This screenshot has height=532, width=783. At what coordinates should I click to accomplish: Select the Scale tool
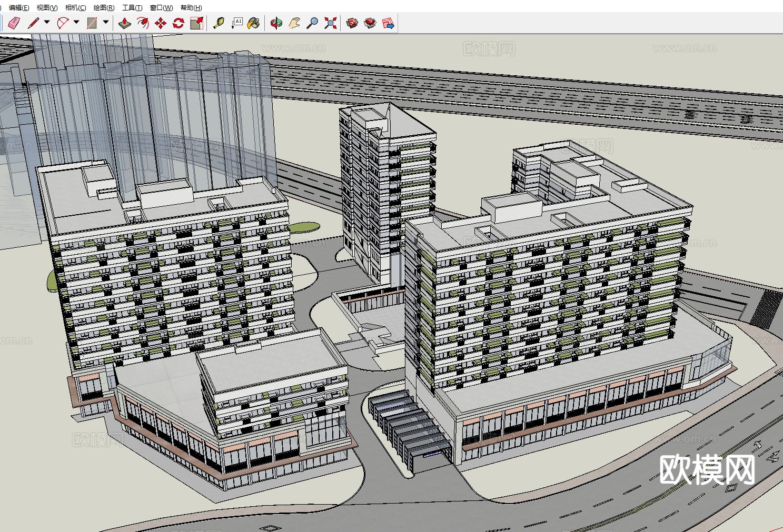196,23
